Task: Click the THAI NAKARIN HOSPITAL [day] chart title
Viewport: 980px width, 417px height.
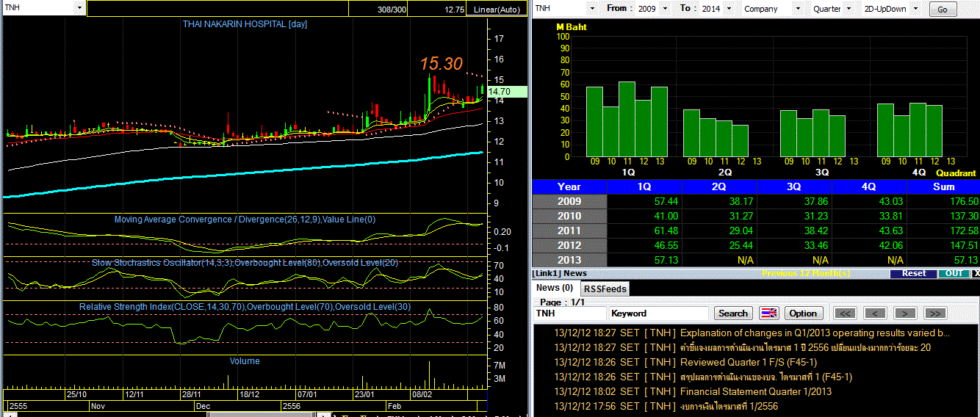Action: tap(245, 24)
